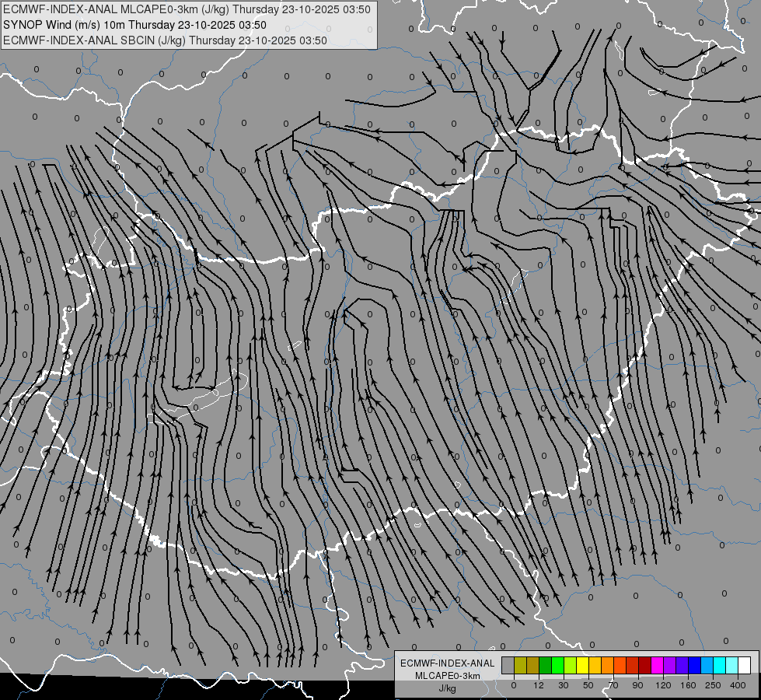Click the pale cyan legend swatch
The image size is (761, 700).
pyautogui.click(x=731, y=665)
